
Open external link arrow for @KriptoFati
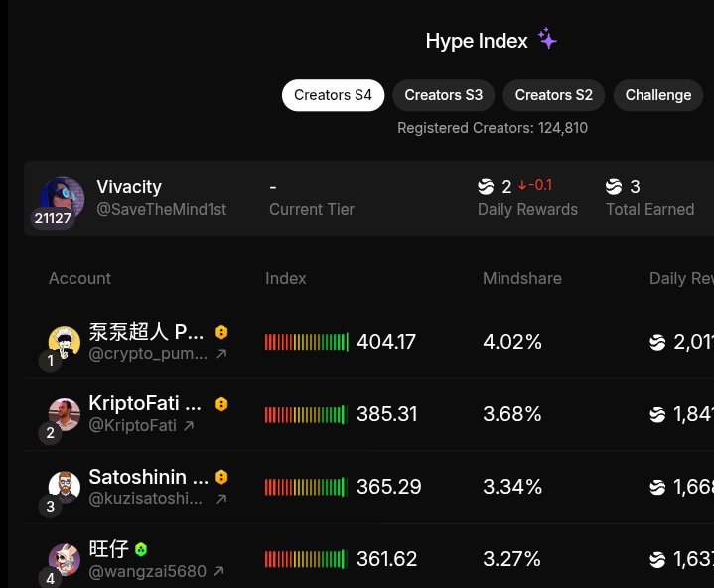click(x=189, y=426)
